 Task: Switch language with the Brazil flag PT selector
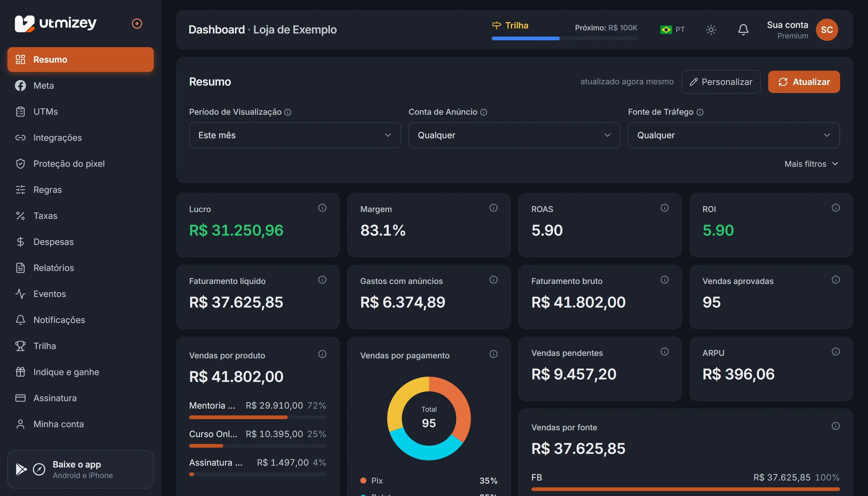tap(672, 30)
